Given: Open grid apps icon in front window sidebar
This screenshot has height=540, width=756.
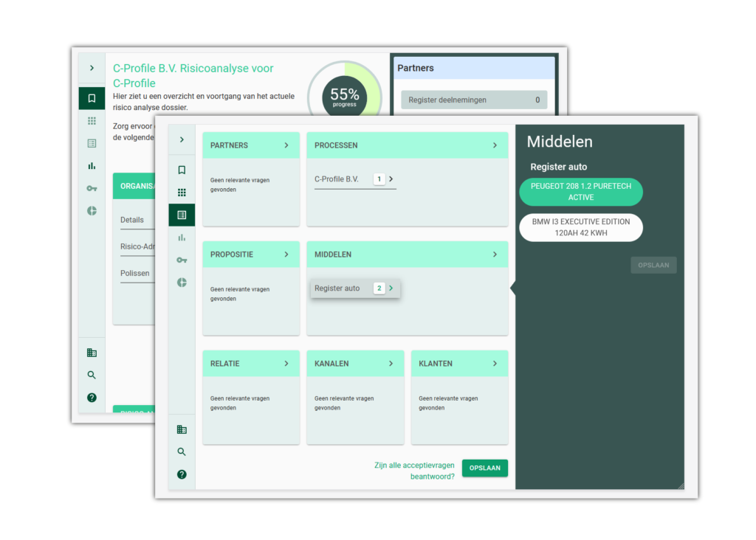Looking at the screenshot, I should [182, 193].
